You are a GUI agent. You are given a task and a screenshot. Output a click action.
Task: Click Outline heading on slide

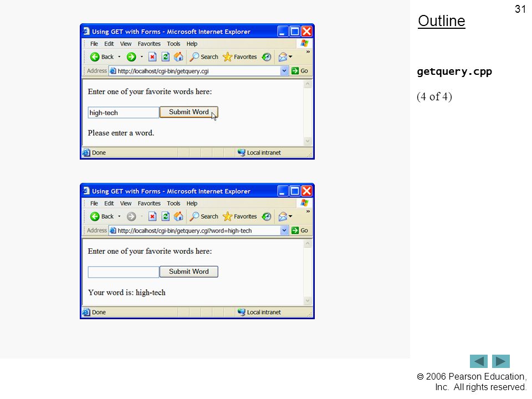pyautogui.click(x=442, y=21)
